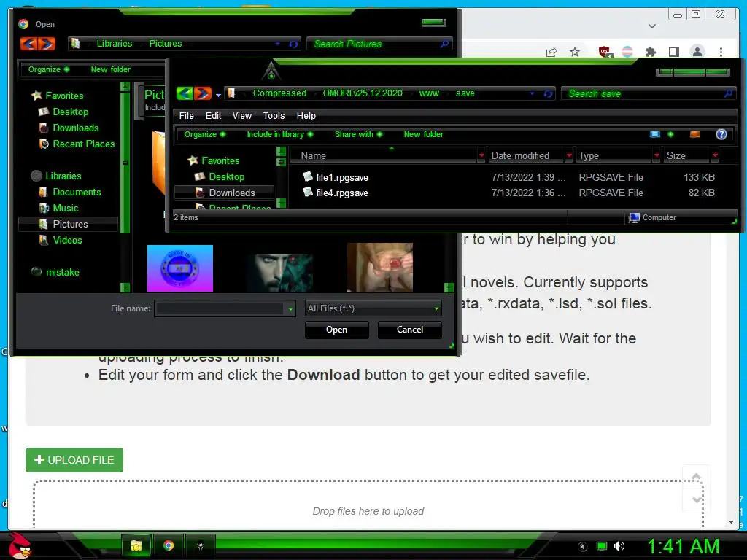Open the File menu

tap(186, 116)
